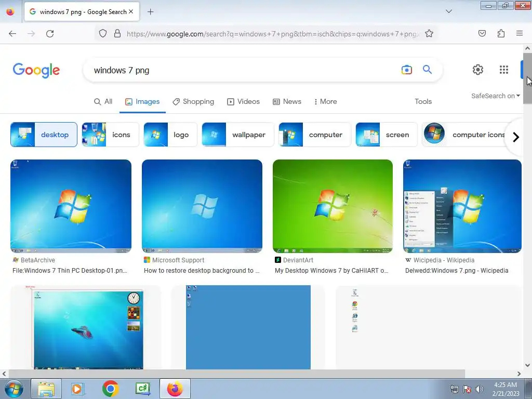Screen dimensions: 532x399
Task: Open My Desktop Windows 7 by CaHilART link
Action: tap(331, 270)
